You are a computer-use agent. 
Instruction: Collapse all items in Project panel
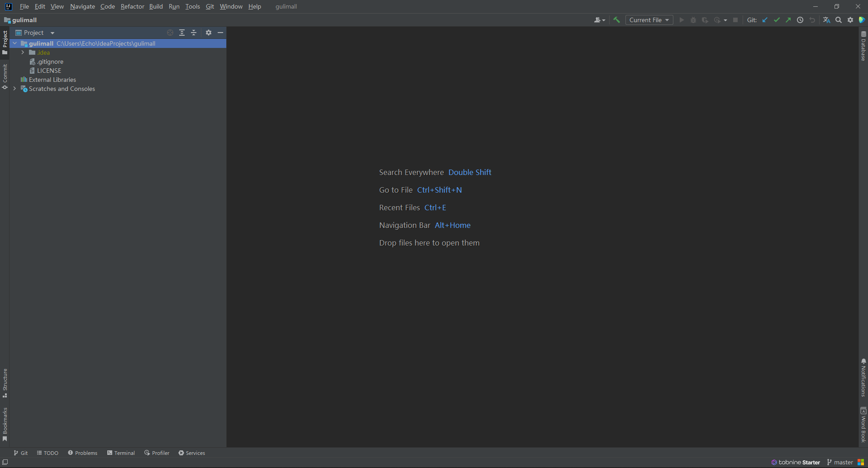(x=194, y=33)
